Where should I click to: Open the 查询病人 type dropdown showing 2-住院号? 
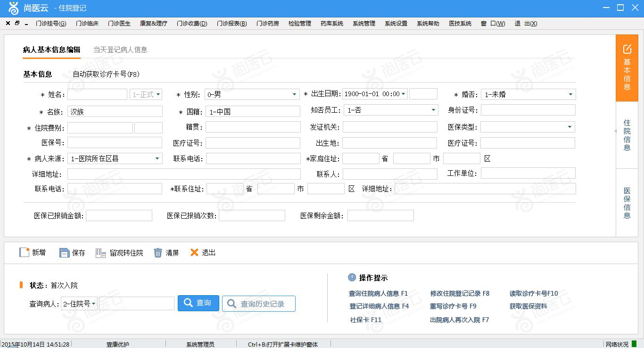pos(79,304)
